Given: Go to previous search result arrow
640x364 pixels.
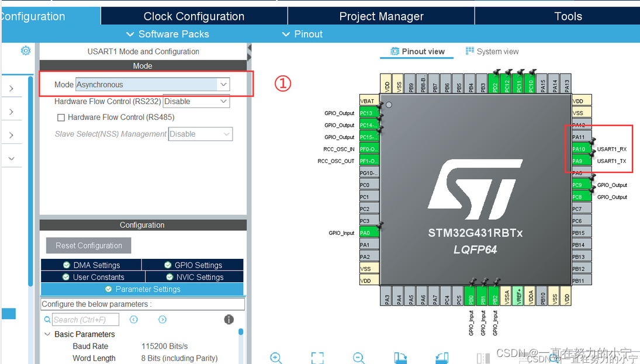Looking at the screenshot, I should pyautogui.click(x=133, y=320).
